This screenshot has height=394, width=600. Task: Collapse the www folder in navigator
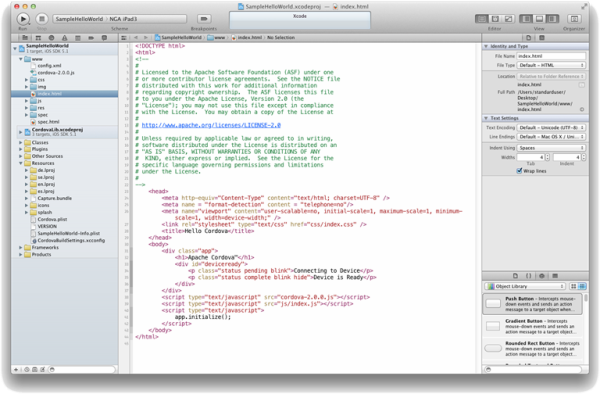point(21,59)
